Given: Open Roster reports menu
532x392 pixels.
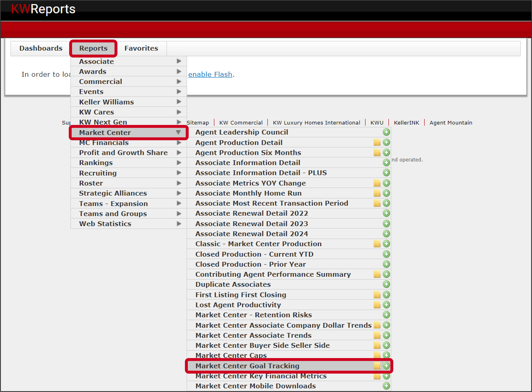Looking at the screenshot, I should coord(128,183).
